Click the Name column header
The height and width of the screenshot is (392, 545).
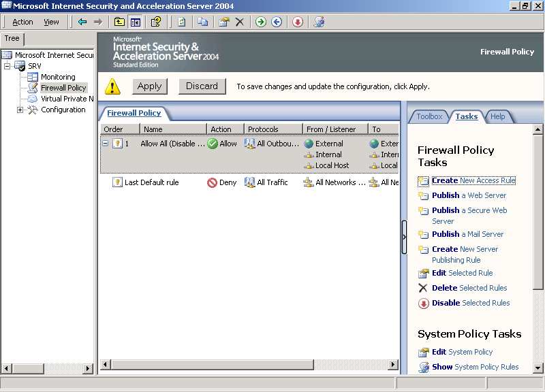click(x=173, y=129)
